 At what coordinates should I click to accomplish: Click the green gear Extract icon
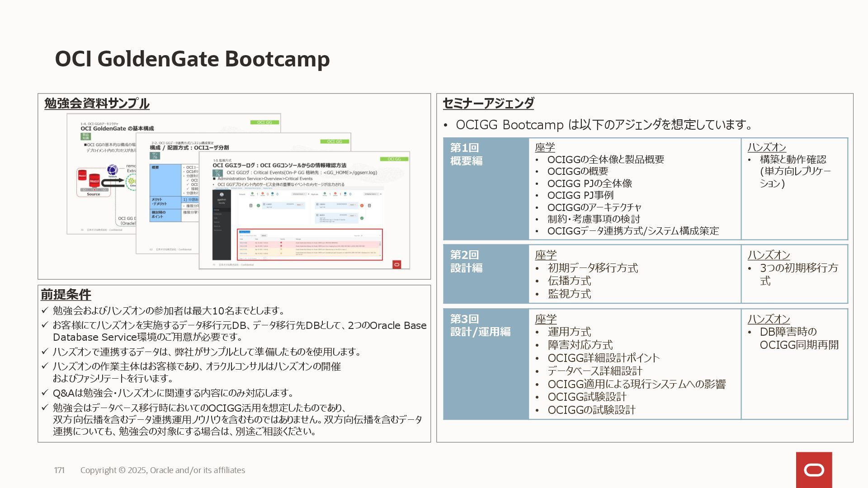pos(132,181)
